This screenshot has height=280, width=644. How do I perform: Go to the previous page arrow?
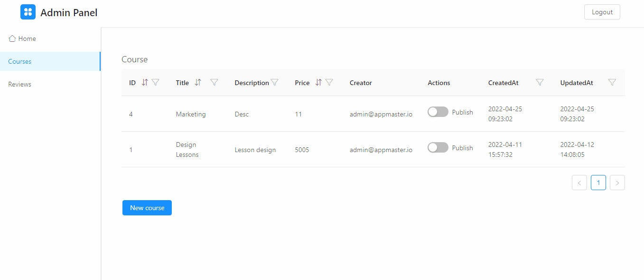[x=579, y=183]
